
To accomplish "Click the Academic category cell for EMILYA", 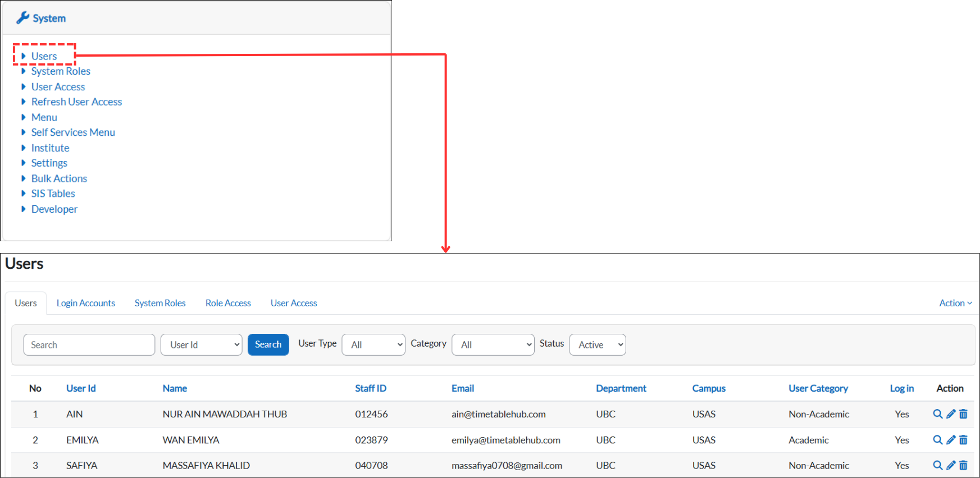I will pos(809,440).
